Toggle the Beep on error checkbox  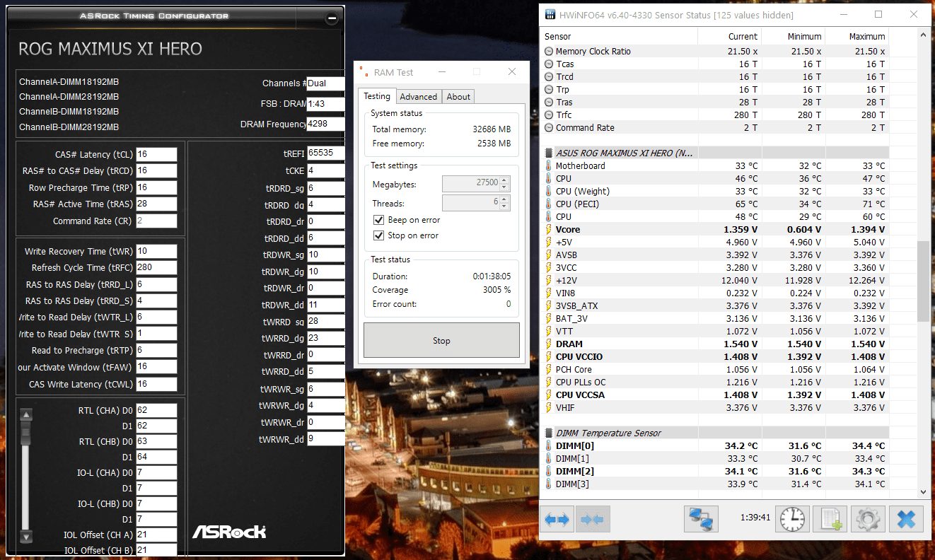[379, 220]
